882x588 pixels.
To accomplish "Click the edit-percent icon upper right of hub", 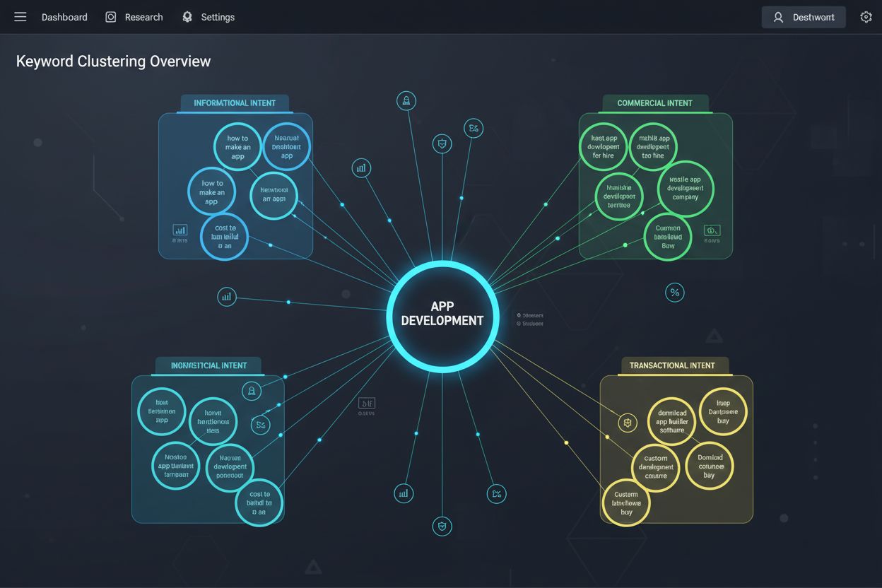I will point(473,128).
